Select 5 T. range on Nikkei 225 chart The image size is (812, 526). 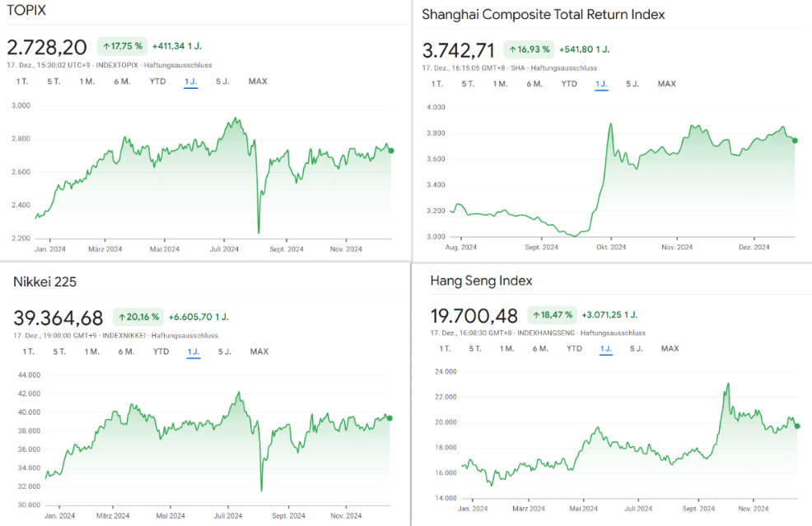point(59,351)
